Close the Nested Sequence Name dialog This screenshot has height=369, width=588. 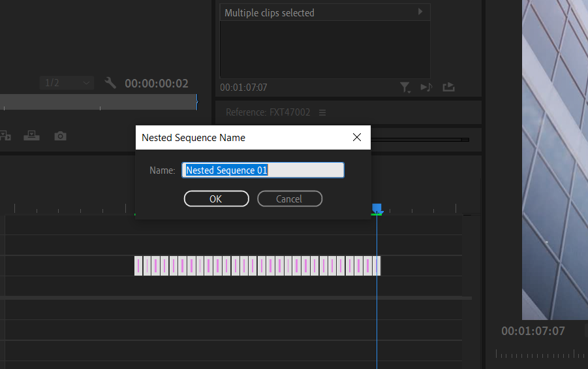tap(357, 137)
